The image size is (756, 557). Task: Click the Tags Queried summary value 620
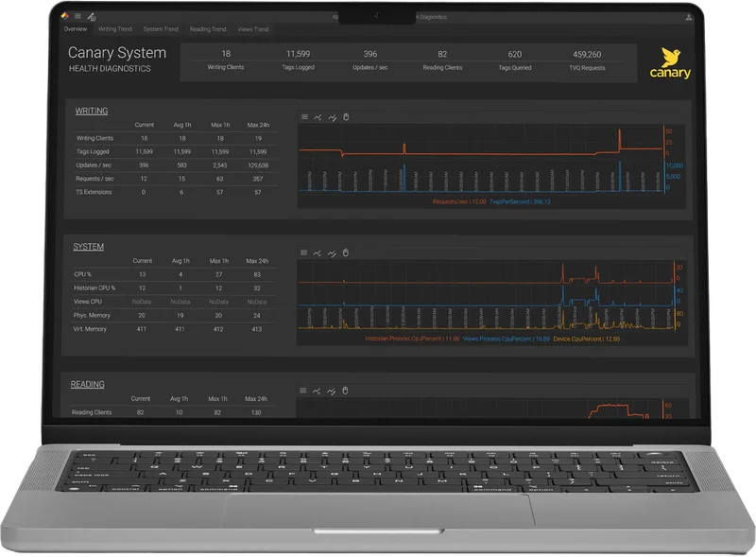[x=515, y=54]
